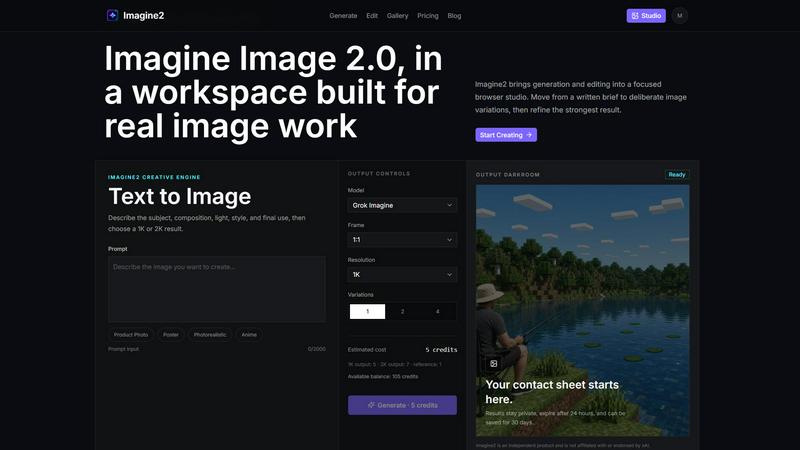This screenshot has height=450, width=800.
Task: Click the Start Creating button
Action: coord(506,135)
